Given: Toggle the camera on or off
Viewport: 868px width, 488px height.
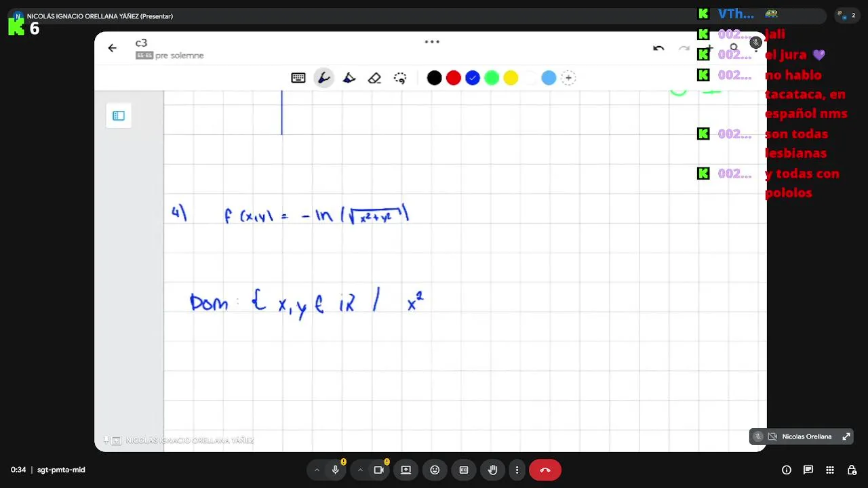Looking at the screenshot, I should (378, 470).
